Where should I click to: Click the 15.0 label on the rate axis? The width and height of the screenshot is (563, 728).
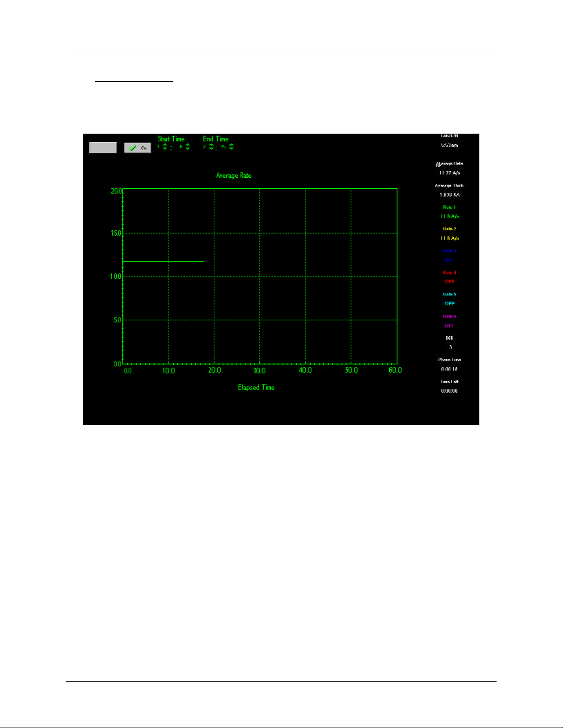(x=116, y=233)
